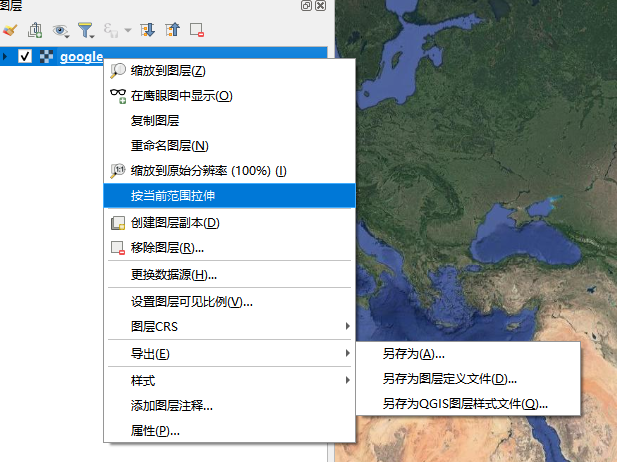This screenshot has height=462, width=617.
Task: Open manage map themes eye icon
Action: pos(61,30)
